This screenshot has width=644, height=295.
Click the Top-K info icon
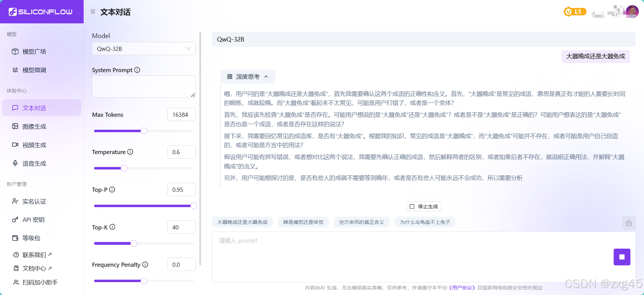[112, 227]
